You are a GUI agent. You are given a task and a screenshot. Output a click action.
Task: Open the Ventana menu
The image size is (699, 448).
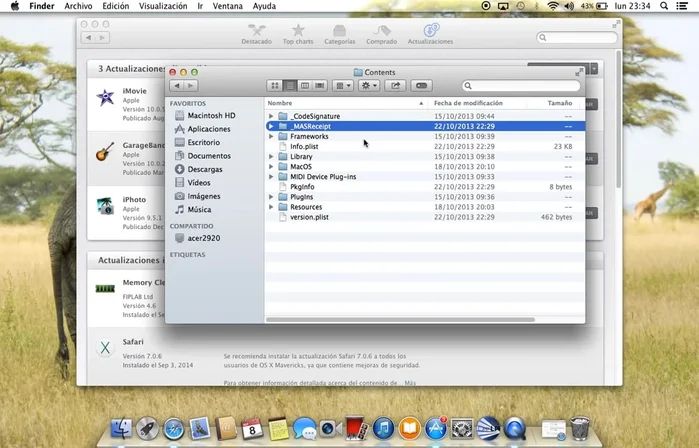[x=227, y=6]
